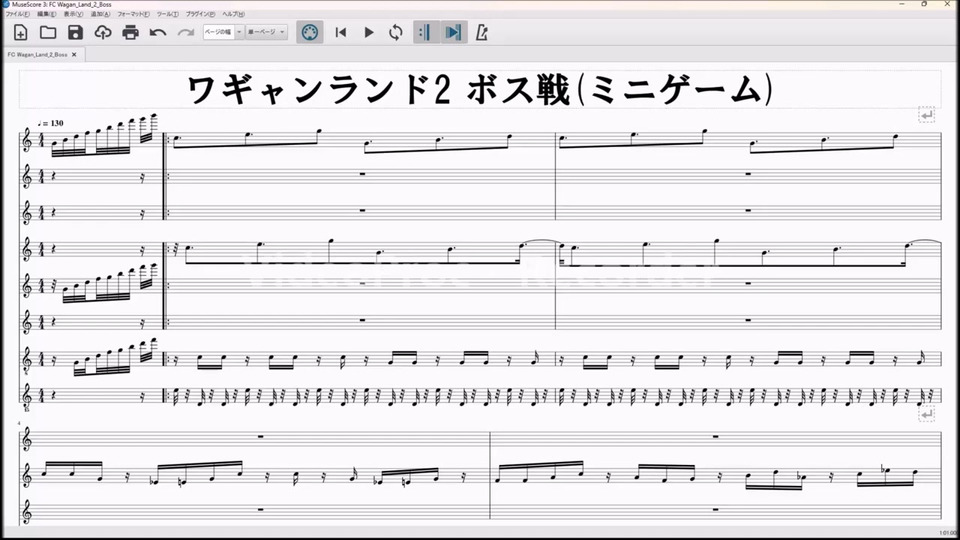Maximize the MuseScore window
Viewport: 960px width, 540px height.
pos(924,4)
